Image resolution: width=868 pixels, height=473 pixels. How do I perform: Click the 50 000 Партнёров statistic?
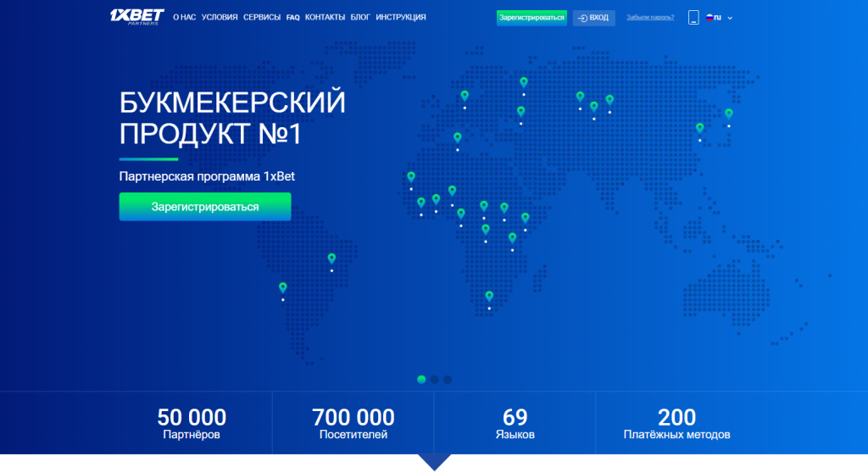click(192, 423)
